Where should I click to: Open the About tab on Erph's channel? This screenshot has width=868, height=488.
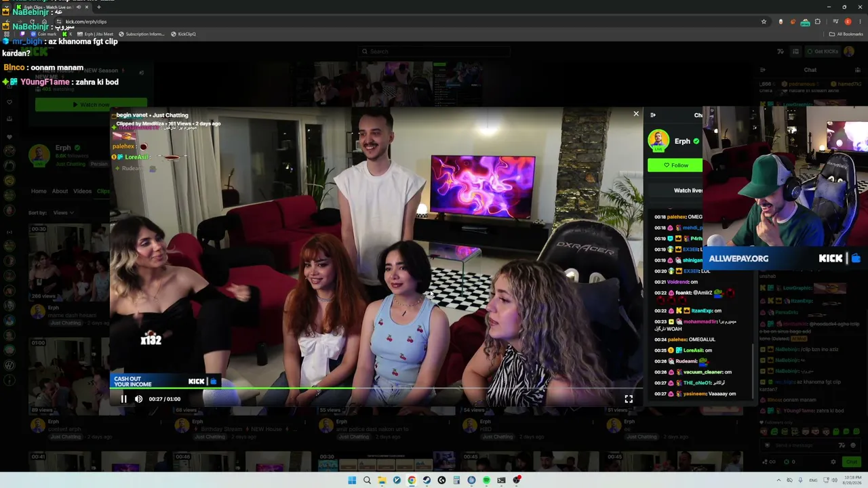coord(60,191)
